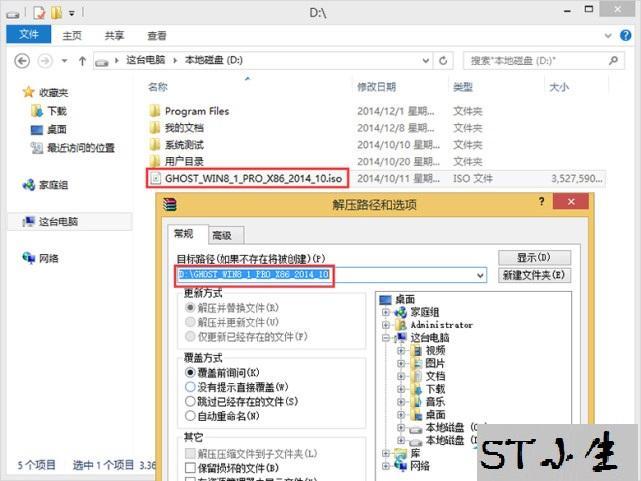Open the 共享 ribbon tab
Screen dimensions: 641x481
(114, 36)
